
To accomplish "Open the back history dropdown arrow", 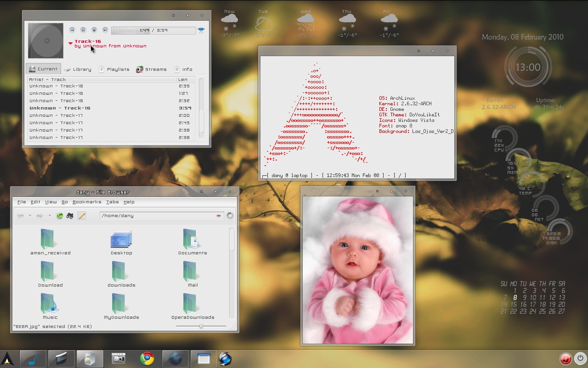I will [x=30, y=216].
